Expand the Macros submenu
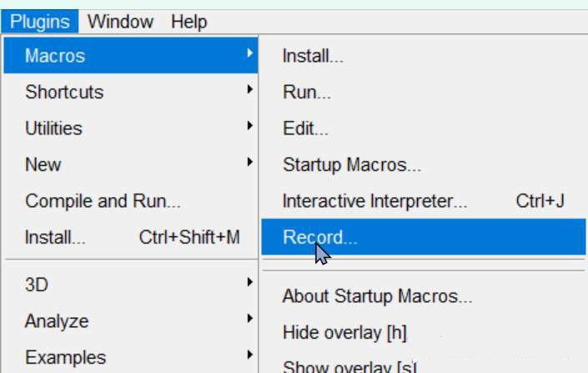 [x=130, y=56]
